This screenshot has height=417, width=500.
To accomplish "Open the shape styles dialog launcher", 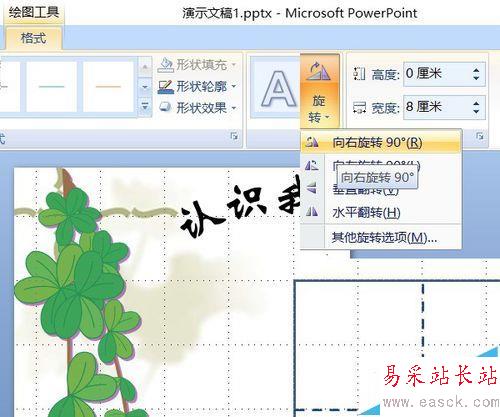I will pos(234,136).
